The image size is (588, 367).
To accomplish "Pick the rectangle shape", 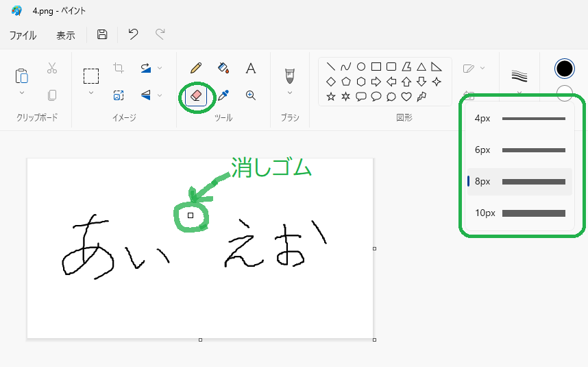I will 376,67.
